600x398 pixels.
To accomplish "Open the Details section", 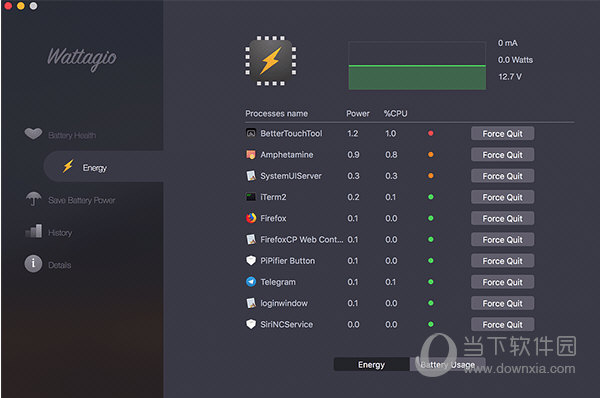I will pos(60,265).
